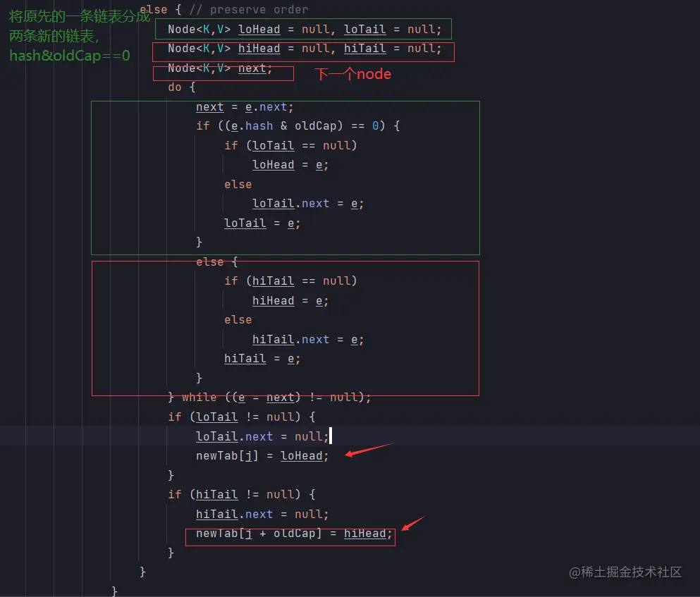700x597 pixels.
Task: Click the "next = e.next;" statement
Action: (245, 107)
